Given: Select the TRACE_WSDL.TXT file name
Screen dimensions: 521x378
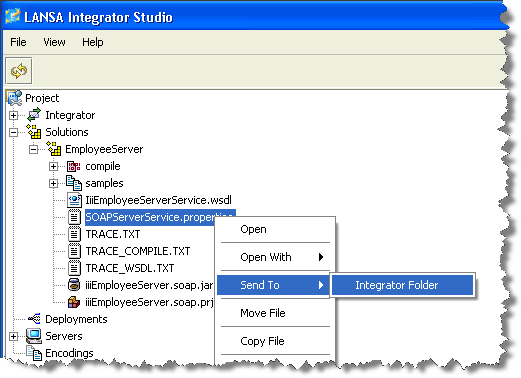Looking at the screenshot, I should 130,268.
